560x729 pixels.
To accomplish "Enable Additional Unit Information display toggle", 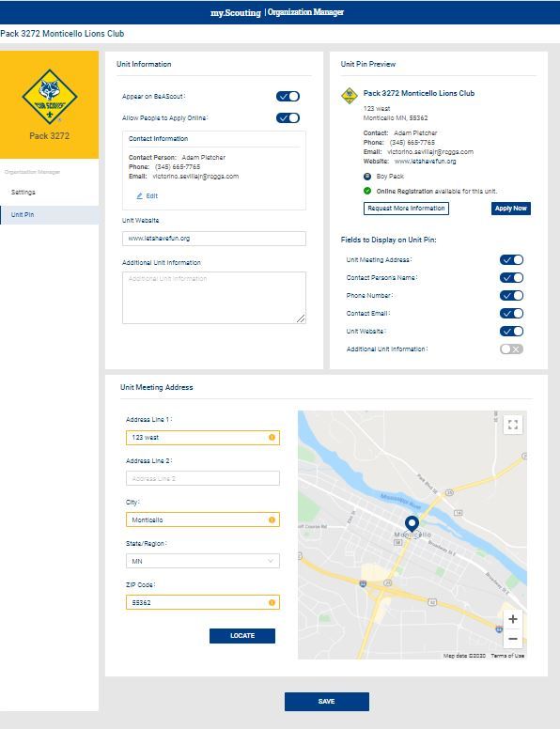I will [512, 349].
